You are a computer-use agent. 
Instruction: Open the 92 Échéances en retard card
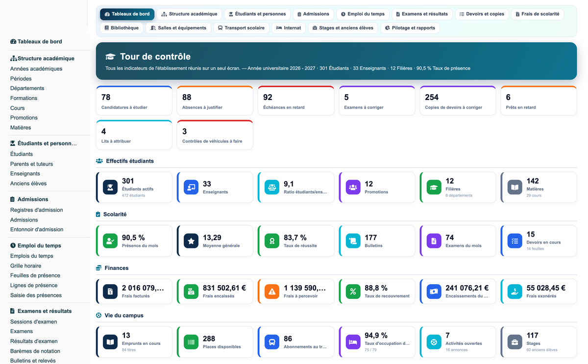pyautogui.click(x=296, y=101)
